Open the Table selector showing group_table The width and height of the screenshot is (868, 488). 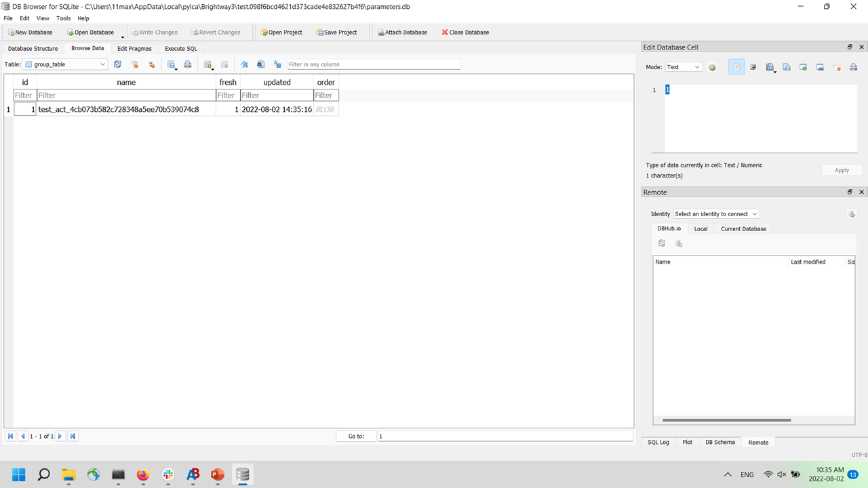tap(65, 64)
